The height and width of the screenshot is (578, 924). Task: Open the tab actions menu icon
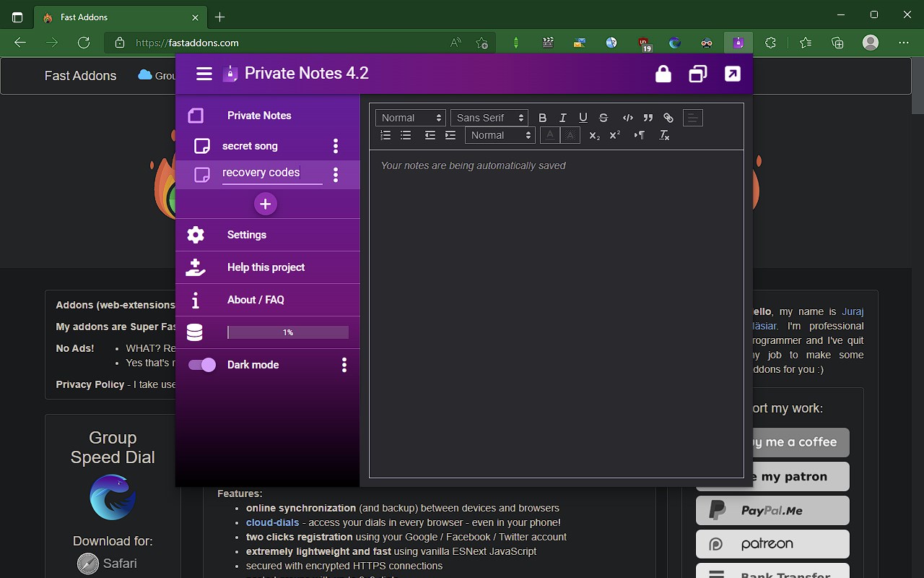[17, 17]
